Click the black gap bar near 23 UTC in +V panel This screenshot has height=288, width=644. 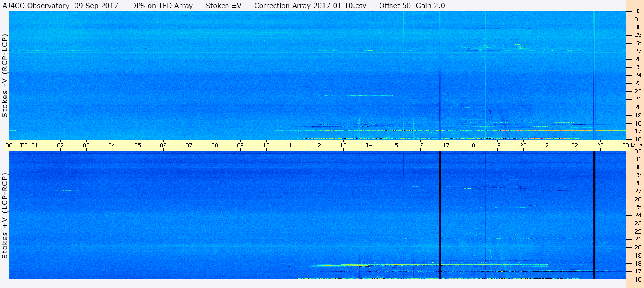(594, 215)
